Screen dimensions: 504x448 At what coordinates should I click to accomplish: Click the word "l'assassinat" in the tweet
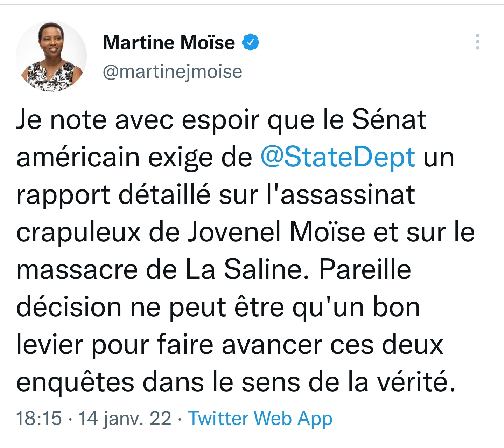pos(341,195)
